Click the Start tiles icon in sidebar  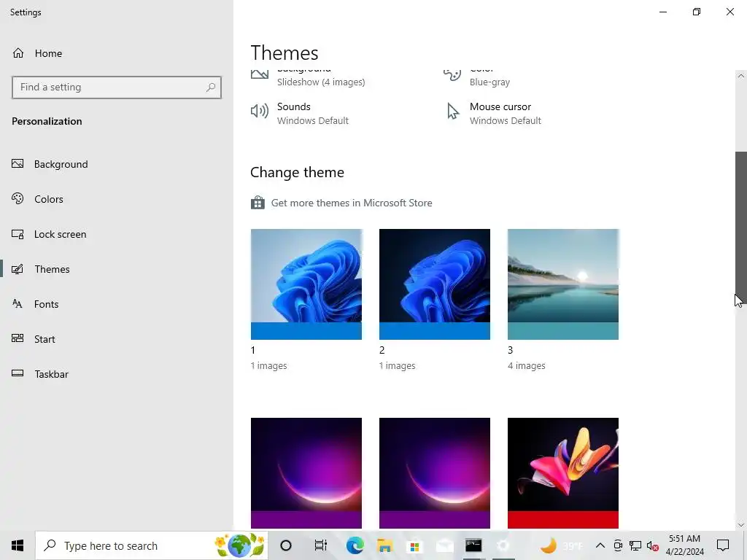coord(18,338)
